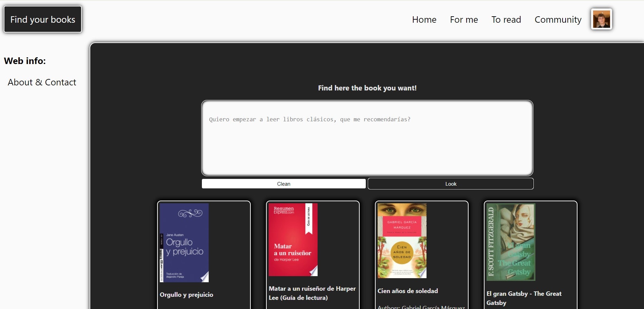Image resolution: width=644 pixels, height=309 pixels.
Task: Select El gran Gatsby - The Great Gatsby title
Action: tap(524, 298)
